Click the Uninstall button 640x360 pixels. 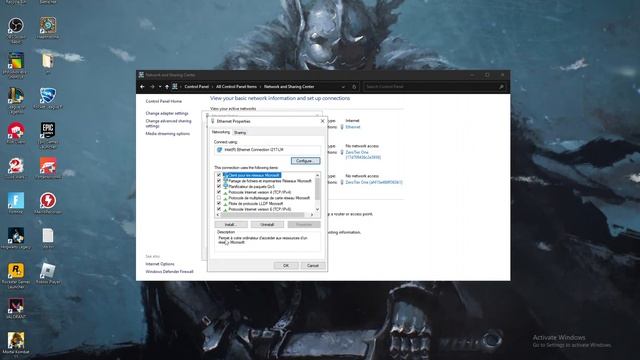coord(267,224)
